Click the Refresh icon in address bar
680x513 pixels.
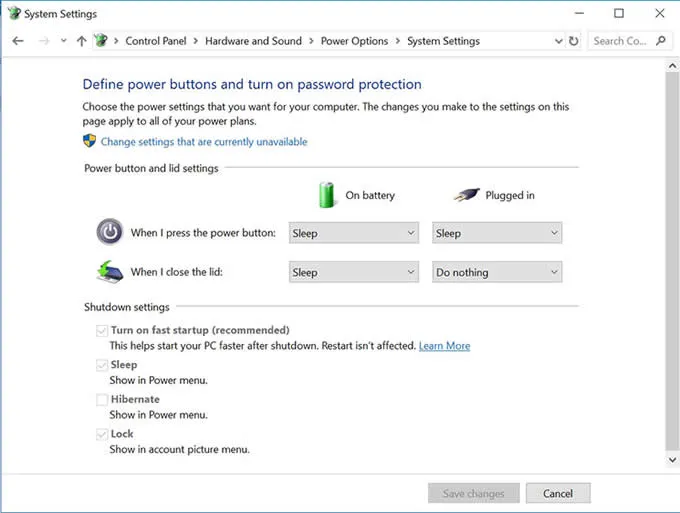pyautogui.click(x=573, y=41)
